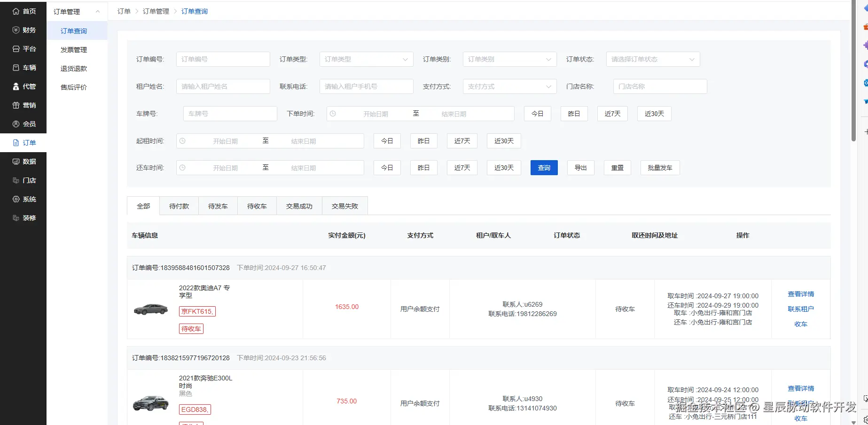Image resolution: width=868 pixels, height=425 pixels.
Task: Click the 订单编号 input field
Action: pyautogui.click(x=223, y=59)
